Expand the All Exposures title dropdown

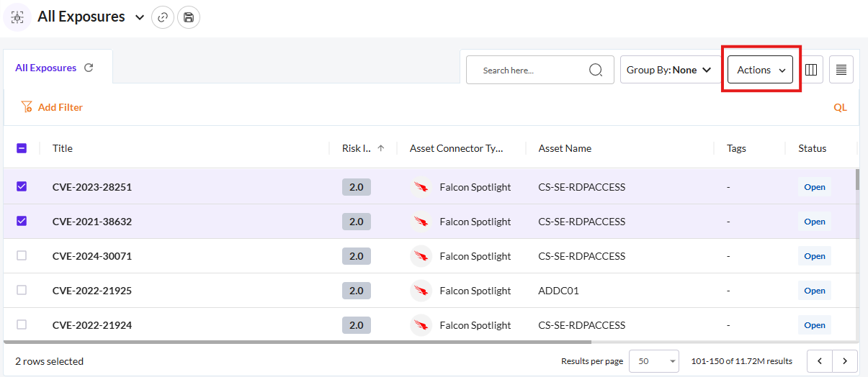(140, 17)
